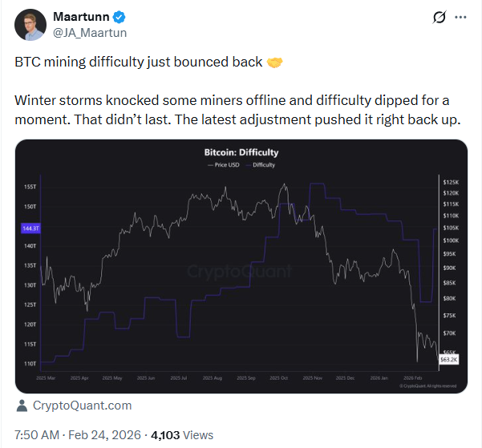
Task: View the 4,103 Views count
Action: click(x=184, y=434)
